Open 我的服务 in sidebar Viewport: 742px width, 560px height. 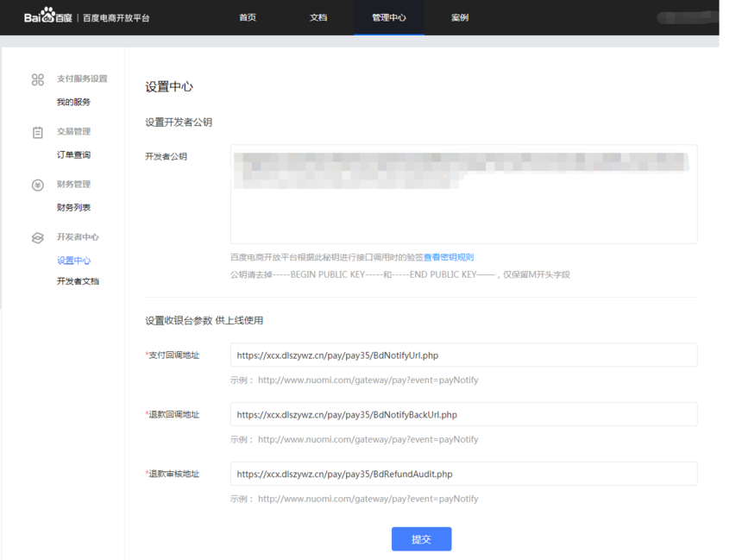(74, 102)
